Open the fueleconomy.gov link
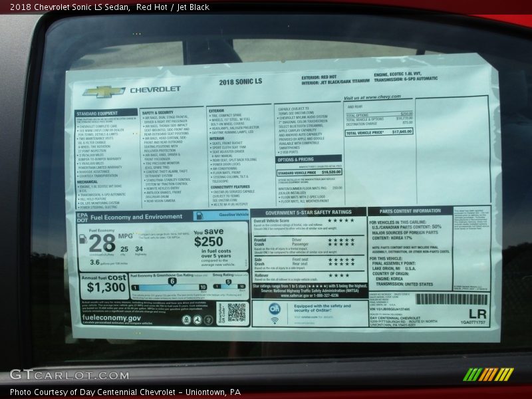The width and height of the screenshot is (532, 399). pos(111,318)
